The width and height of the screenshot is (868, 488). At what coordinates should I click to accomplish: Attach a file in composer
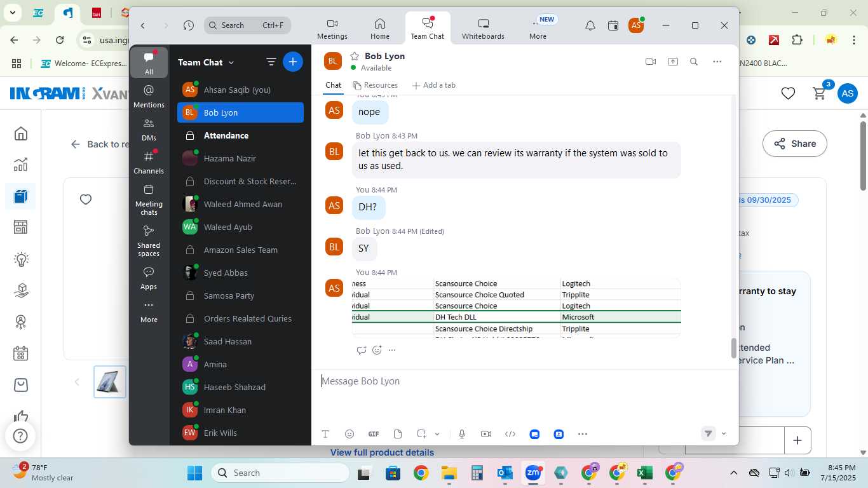click(x=398, y=434)
